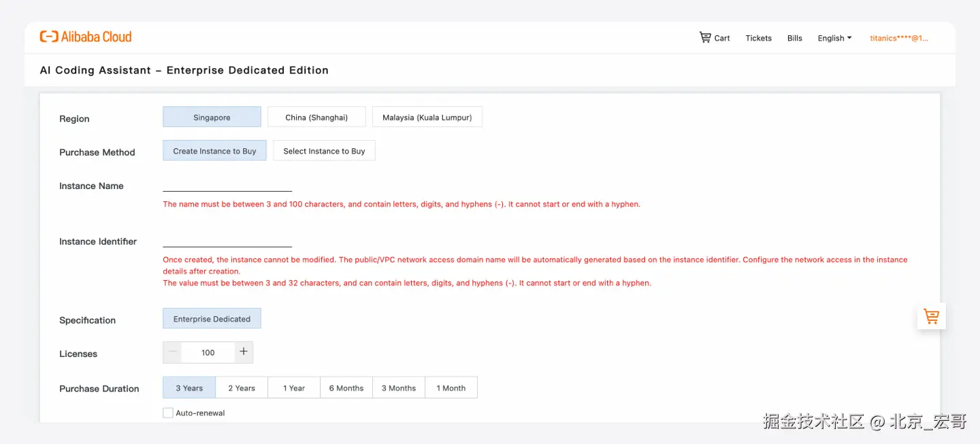Click the AI Coding Assistant page title
The width and height of the screenshot is (980, 444).
184,70
